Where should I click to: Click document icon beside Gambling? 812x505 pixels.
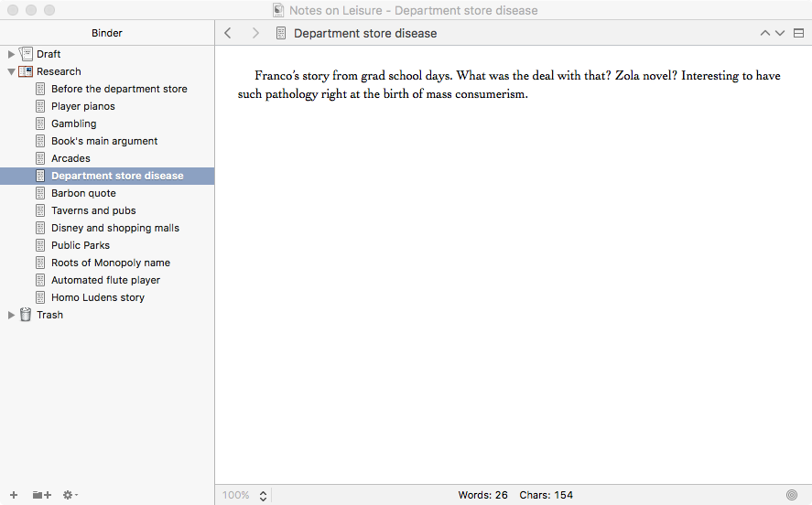pos(40,124)
